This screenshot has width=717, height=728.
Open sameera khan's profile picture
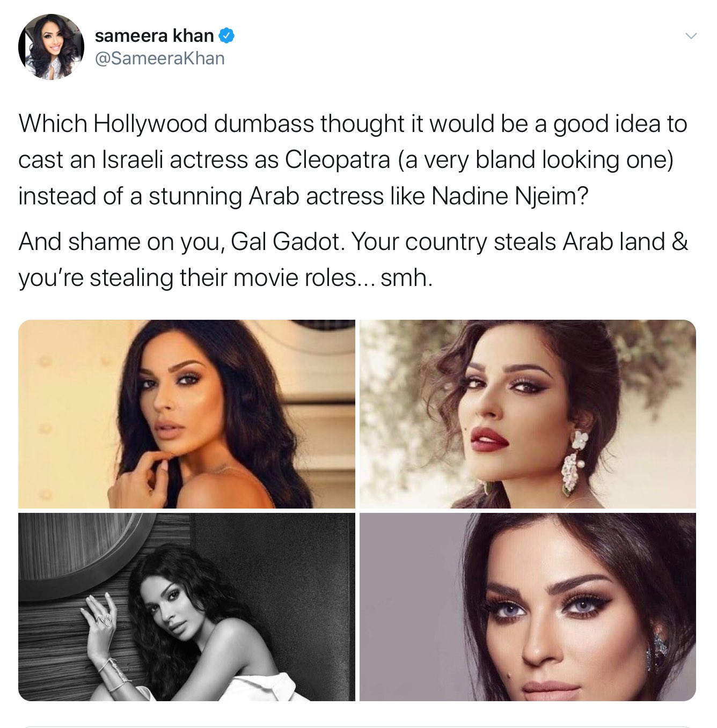coord(51,47)
